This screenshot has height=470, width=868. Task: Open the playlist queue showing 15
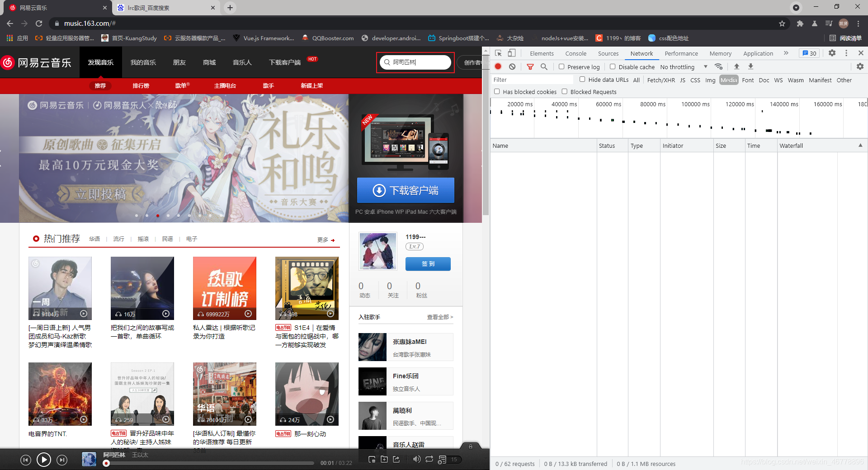tap(449, 460)
